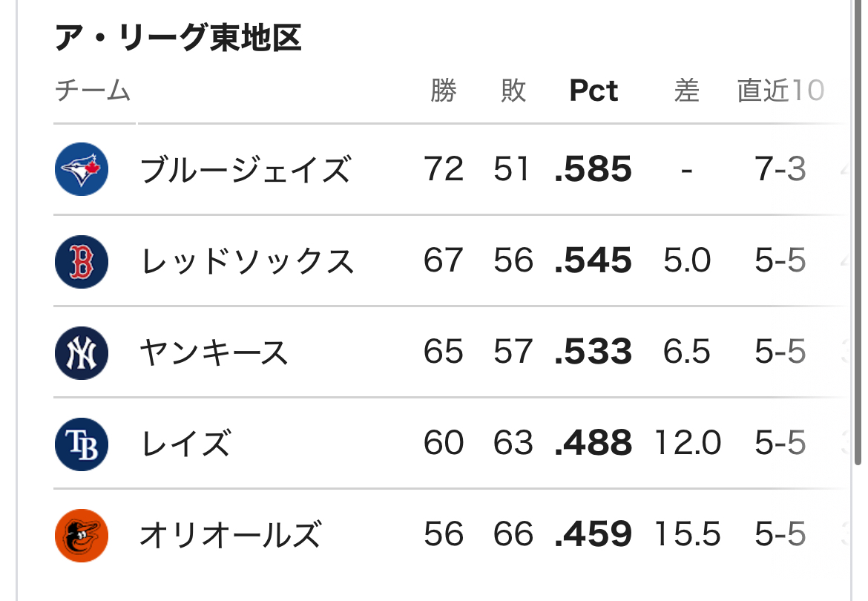Sort standings by Pct column header

click(594, 91)
